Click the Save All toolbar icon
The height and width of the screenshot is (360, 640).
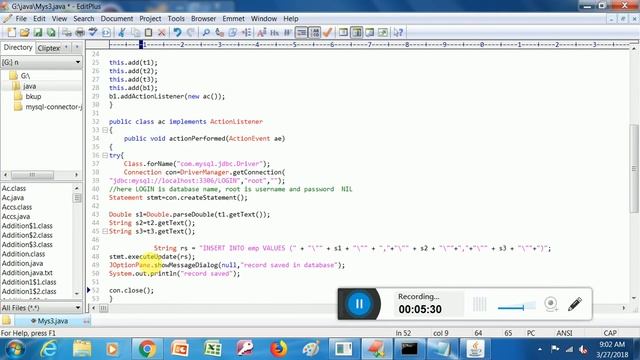click(51, 32)
